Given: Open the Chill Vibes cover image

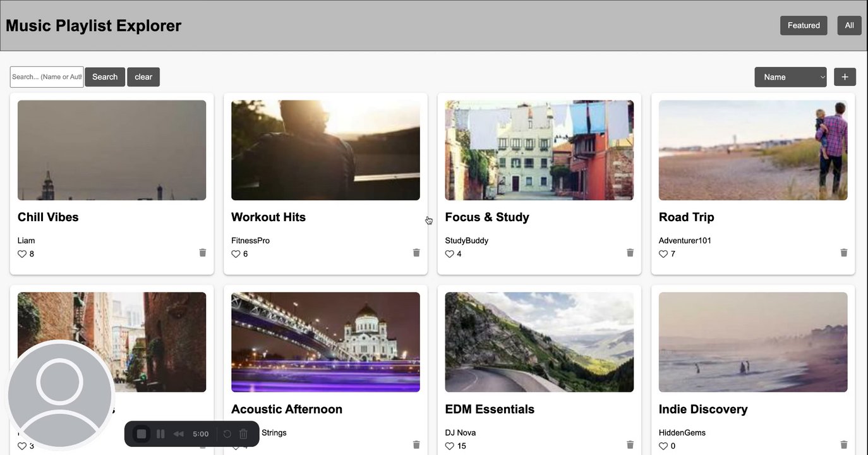Looking at the screenshot, I should (x=112, y=150).
